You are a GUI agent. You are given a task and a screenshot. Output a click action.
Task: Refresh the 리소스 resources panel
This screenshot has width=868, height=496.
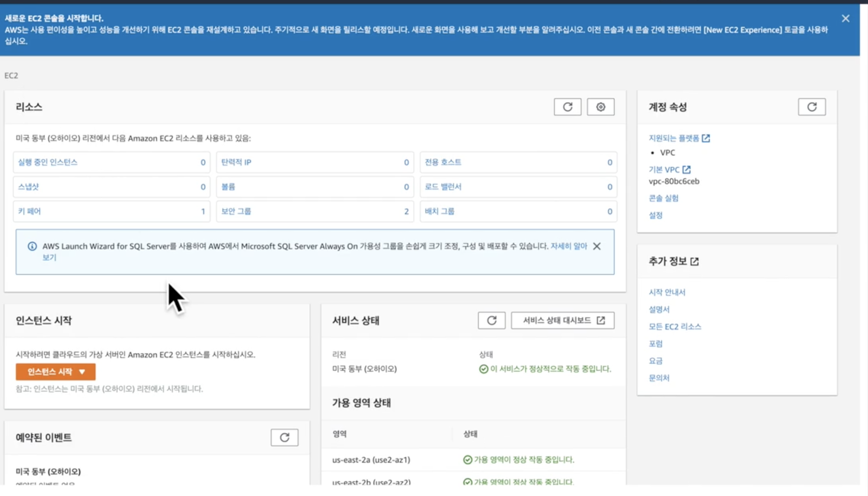(x=567, y=107)
